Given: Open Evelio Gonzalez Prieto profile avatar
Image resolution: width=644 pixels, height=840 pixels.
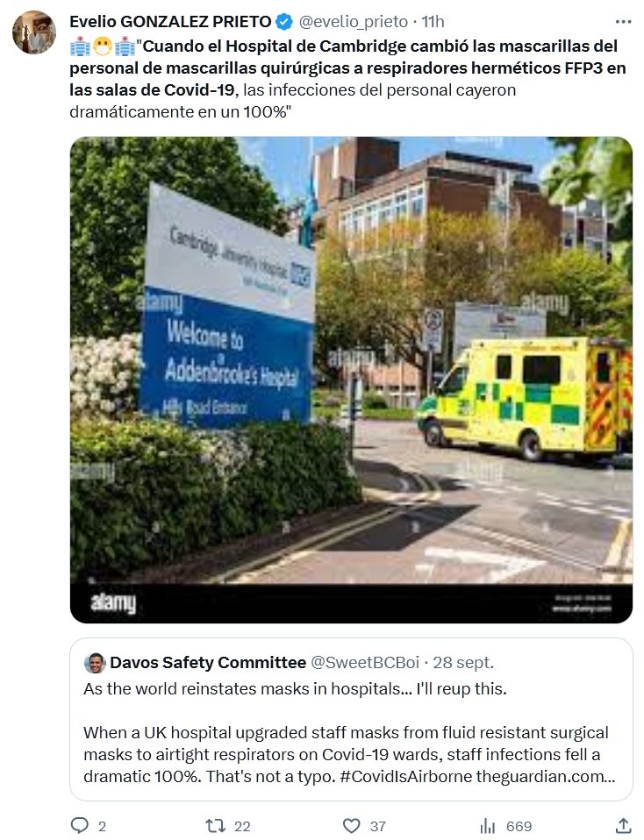Looking at the screenshot, I should tap(34, 32).
